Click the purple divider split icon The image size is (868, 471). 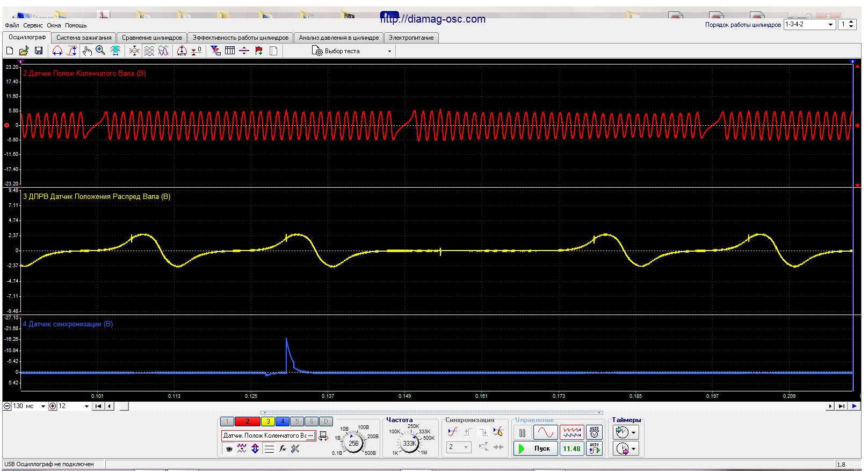tap(244, 51)
